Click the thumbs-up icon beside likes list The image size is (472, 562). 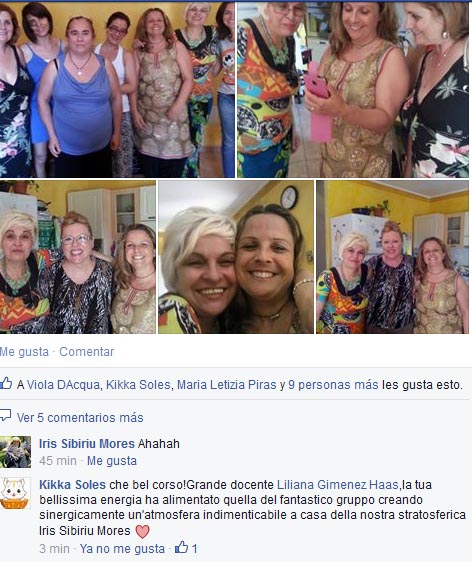pyautogui.click(x=6, y=383)
